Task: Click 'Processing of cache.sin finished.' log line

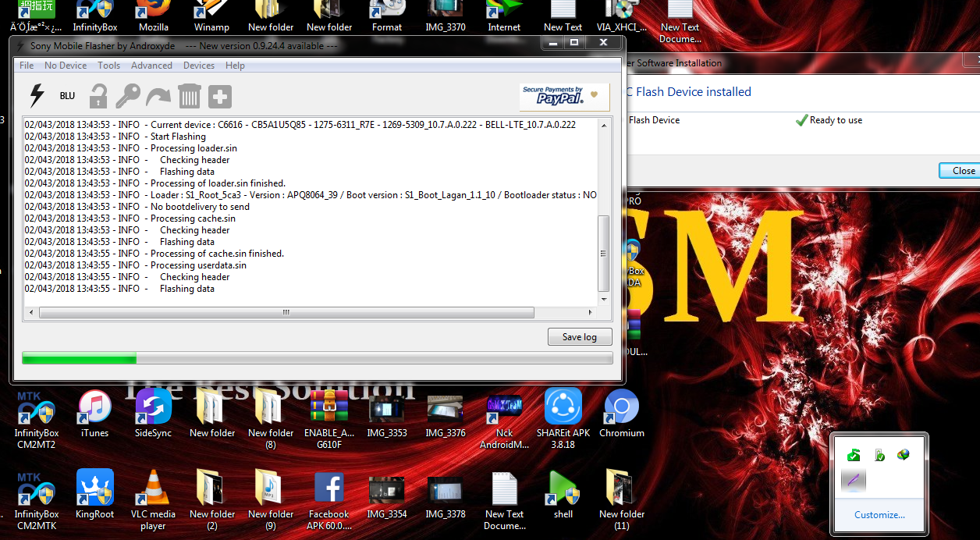Action: [x=154, y=254]
